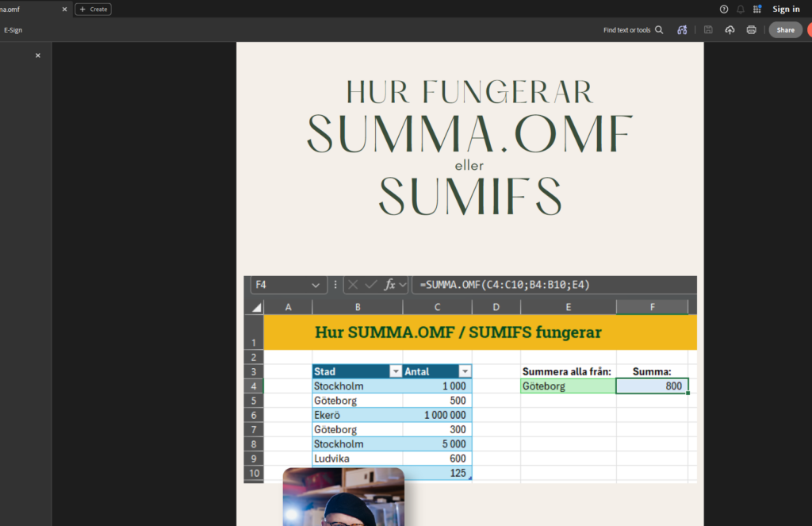This screenshot has height=526, width=812.
Task: Open the Stad column filter dropdown
Action: click(396, 371)
